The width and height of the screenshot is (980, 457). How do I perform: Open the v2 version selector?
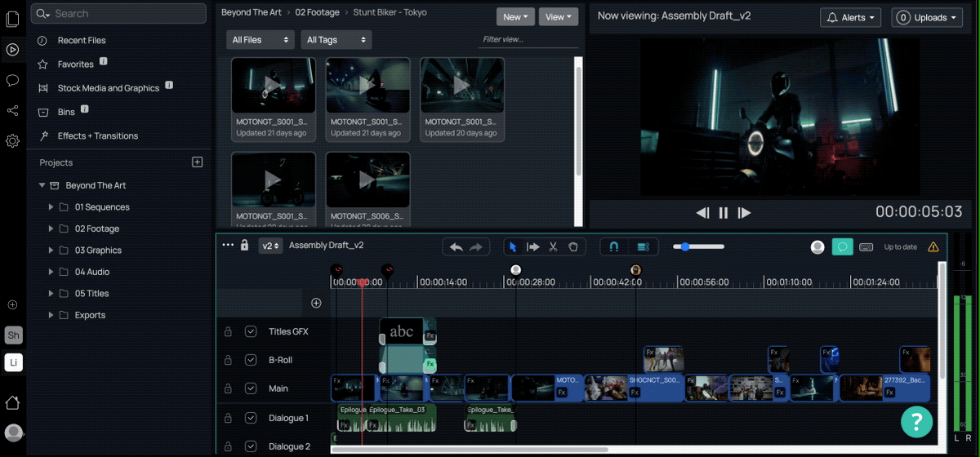(270, 246)
